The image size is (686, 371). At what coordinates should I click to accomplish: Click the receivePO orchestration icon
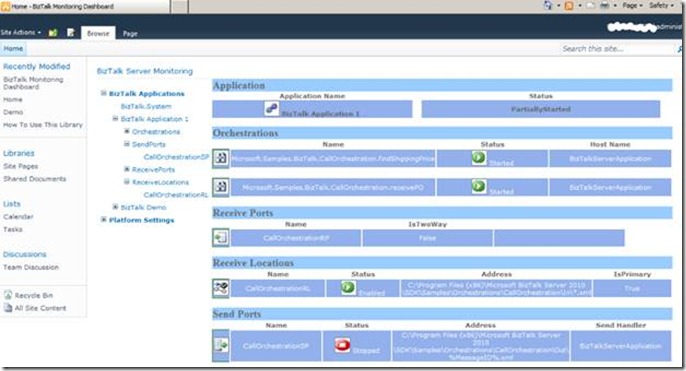click(220, 187)
